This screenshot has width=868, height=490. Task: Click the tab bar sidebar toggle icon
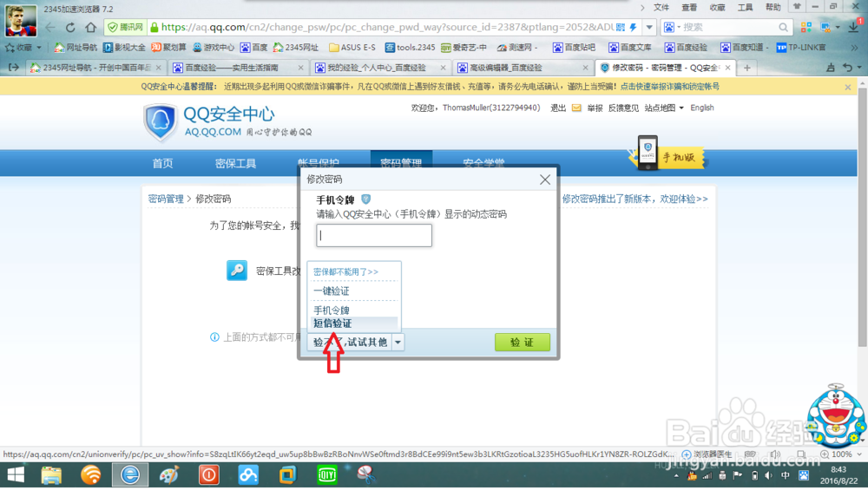coord(13,68)
